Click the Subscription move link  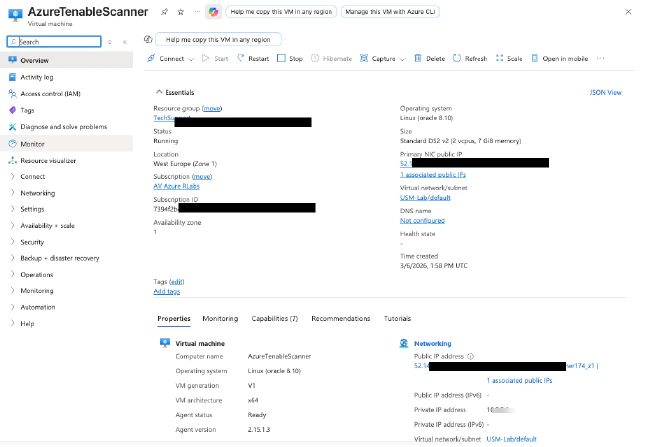pos(202,176)
